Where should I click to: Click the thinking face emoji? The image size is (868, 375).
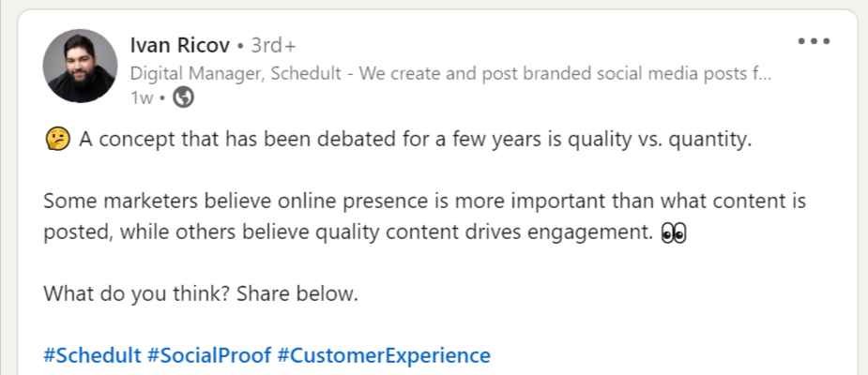[x=57, y=141]
